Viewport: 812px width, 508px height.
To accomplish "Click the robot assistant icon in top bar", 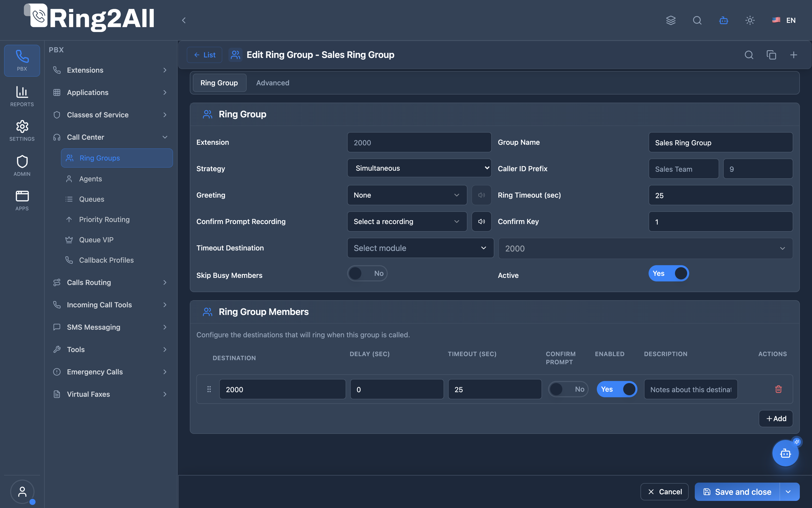I will click(724, 20).
